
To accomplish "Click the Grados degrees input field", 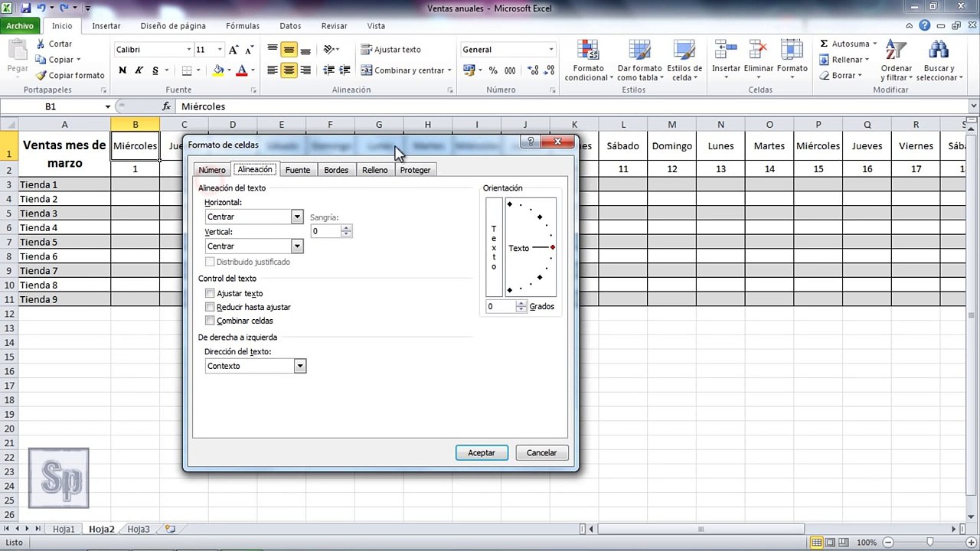I will pyautogui.click(x=501, y=307).
